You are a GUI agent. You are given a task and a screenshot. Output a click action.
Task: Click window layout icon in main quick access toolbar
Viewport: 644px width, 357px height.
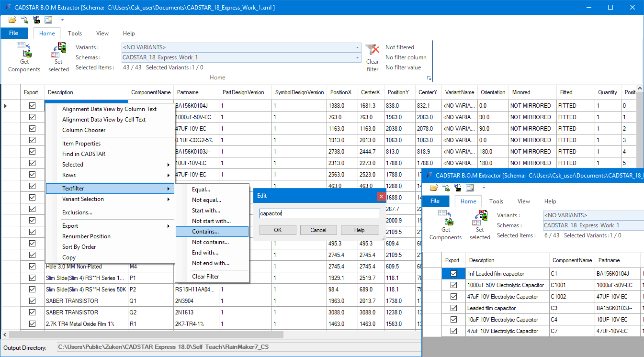coord(48,20)
